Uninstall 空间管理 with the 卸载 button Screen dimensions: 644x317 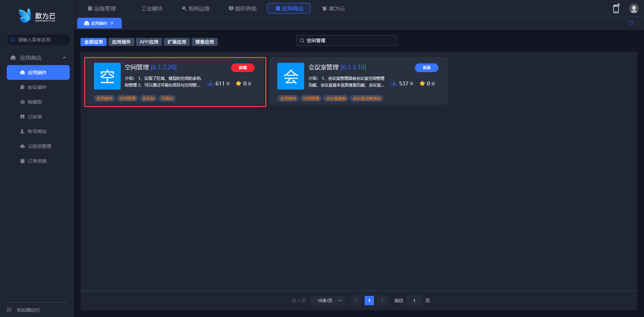(x=243, y=68)
